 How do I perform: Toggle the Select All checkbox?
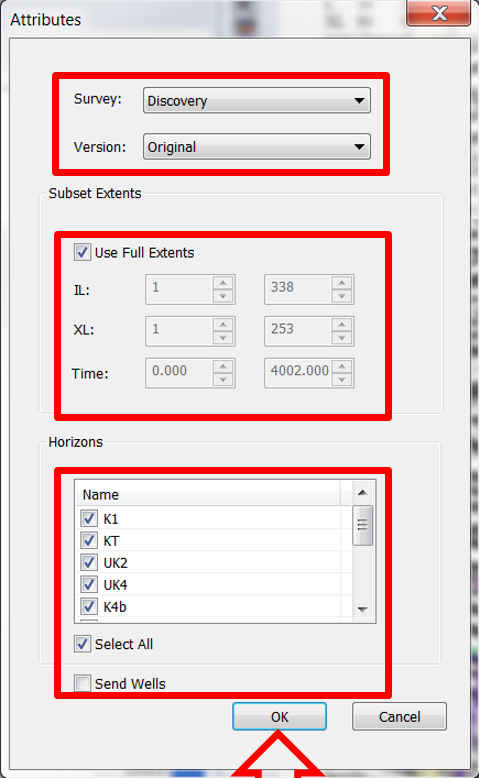(x=82, y=644)
